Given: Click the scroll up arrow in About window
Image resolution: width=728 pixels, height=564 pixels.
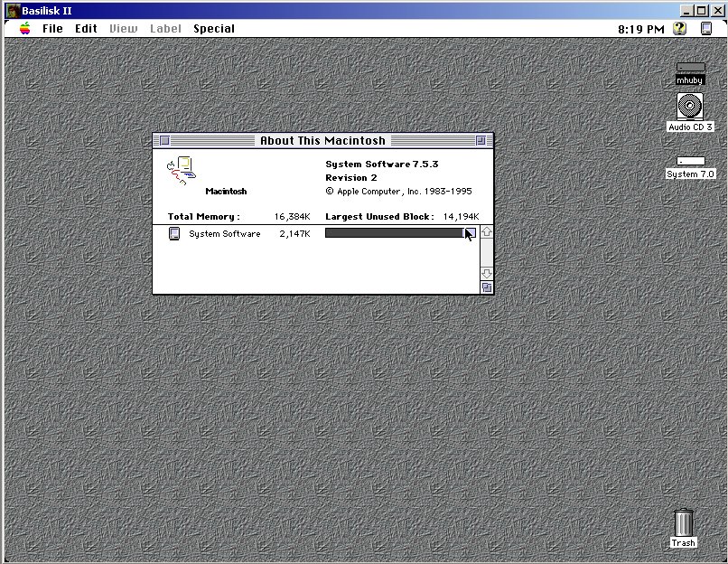Looking at the screenshot, I should tap(487, 232).
